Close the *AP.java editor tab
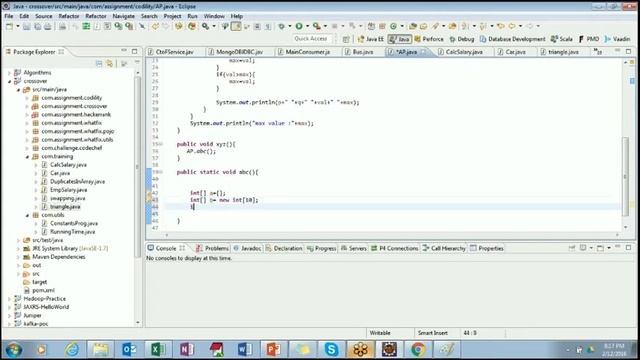Image resolution: width=640 pixels, height=360 pixels. point(423,52)
